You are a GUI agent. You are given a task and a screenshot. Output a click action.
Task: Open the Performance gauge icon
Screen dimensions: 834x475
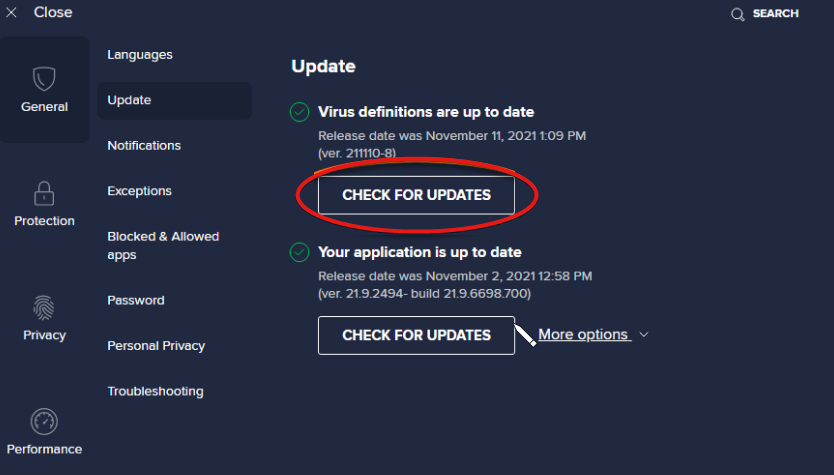(x=44, y=421)
